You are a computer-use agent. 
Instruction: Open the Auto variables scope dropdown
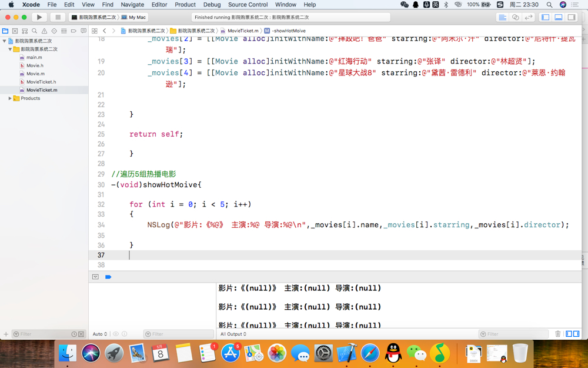pos(100,334)
